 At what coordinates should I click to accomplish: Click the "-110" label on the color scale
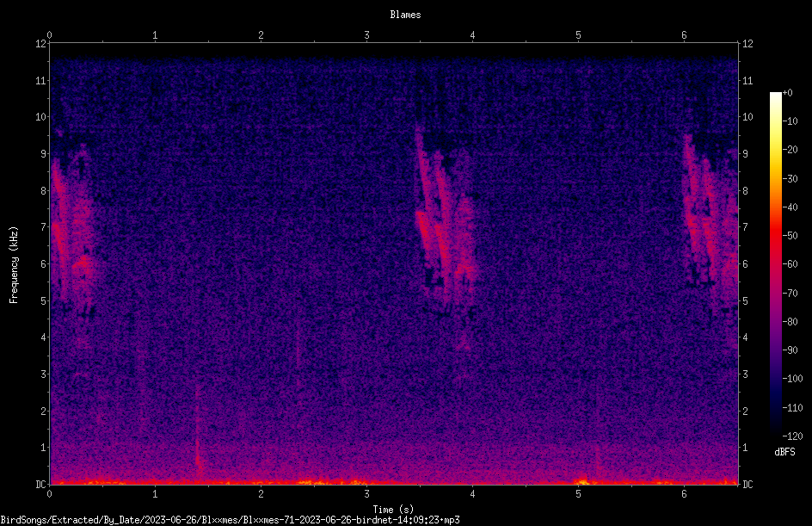792,408
